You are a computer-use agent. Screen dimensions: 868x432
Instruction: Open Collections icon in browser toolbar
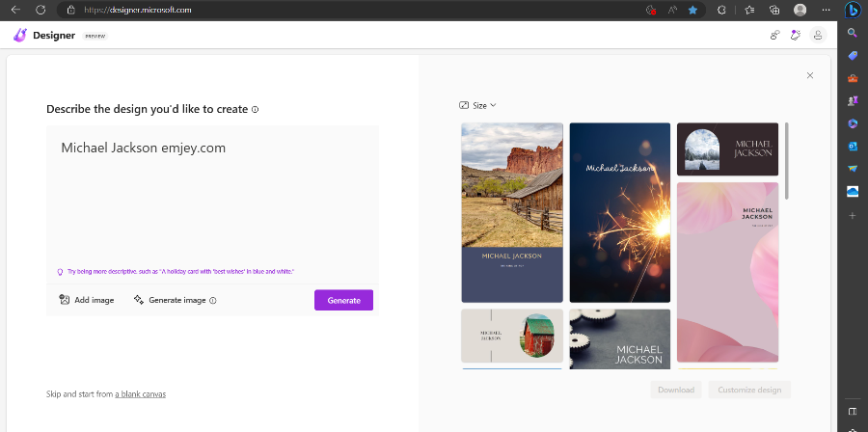774,10
